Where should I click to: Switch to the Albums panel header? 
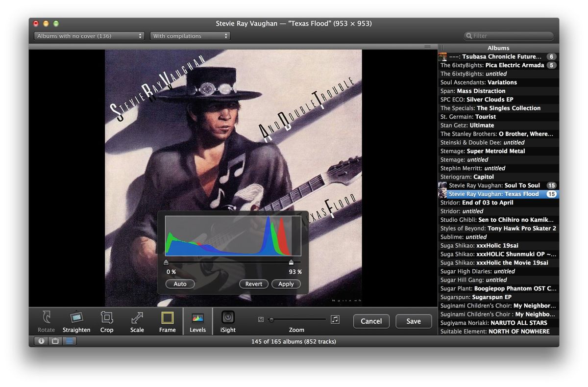point(498,48)
